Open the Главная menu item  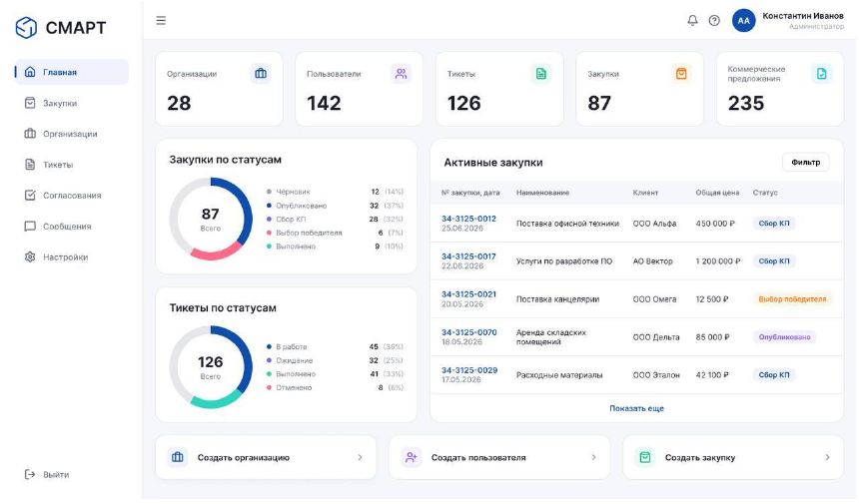(72, 72)
